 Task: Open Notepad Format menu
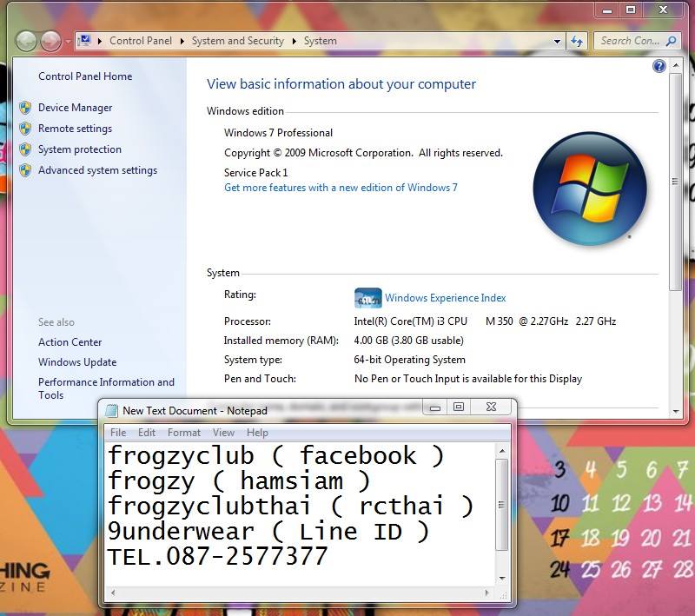point(184,433)
